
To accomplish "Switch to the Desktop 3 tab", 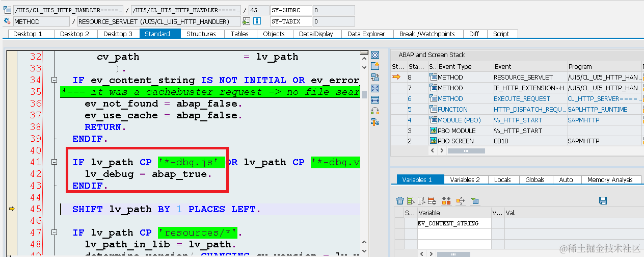I will tap(118, 34).
